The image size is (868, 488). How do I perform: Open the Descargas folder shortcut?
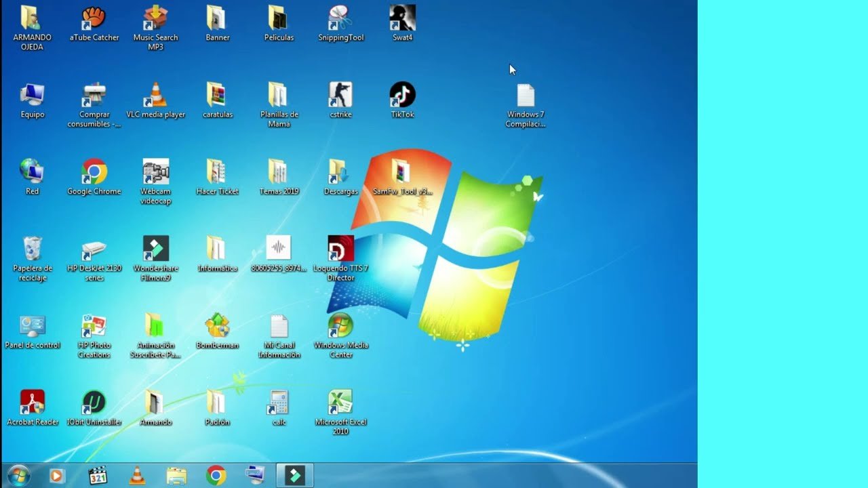[x=340, y=178]
